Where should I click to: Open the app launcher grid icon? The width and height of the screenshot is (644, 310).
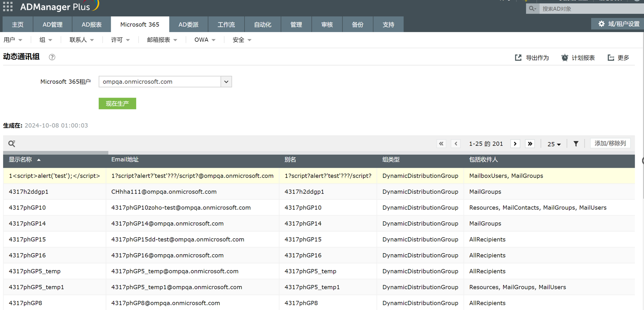[x=8, y=6]
